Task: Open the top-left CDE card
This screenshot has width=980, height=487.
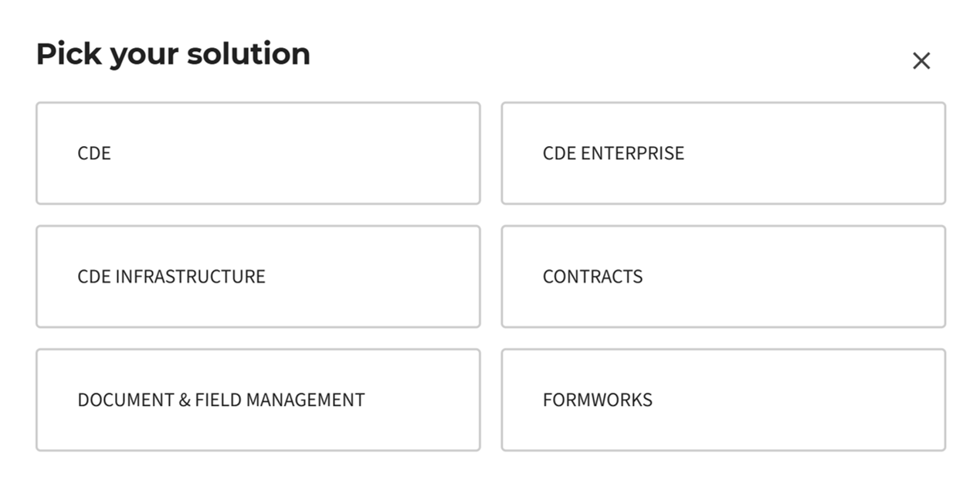Action: point(258,153)
